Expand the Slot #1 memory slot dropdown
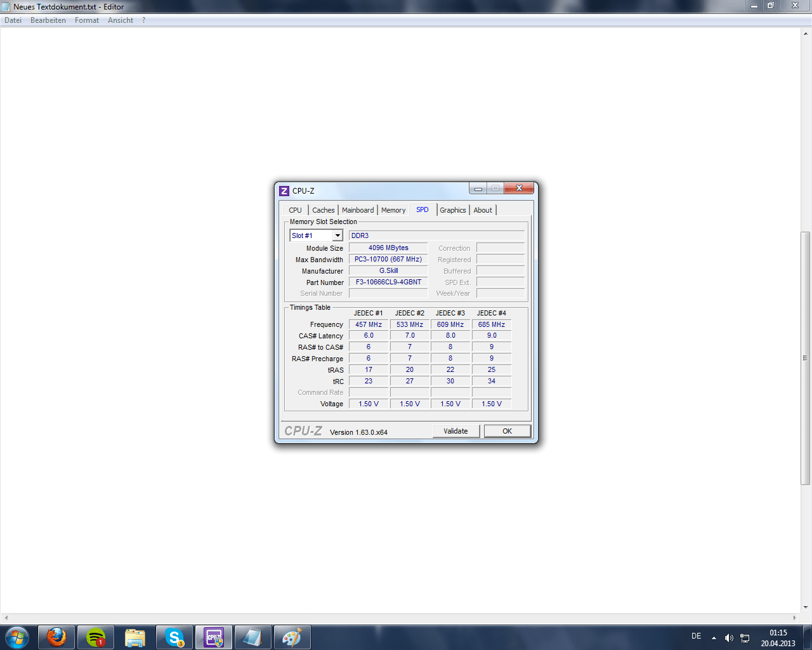Screen dimensions: 812x650 pos(337,235)
